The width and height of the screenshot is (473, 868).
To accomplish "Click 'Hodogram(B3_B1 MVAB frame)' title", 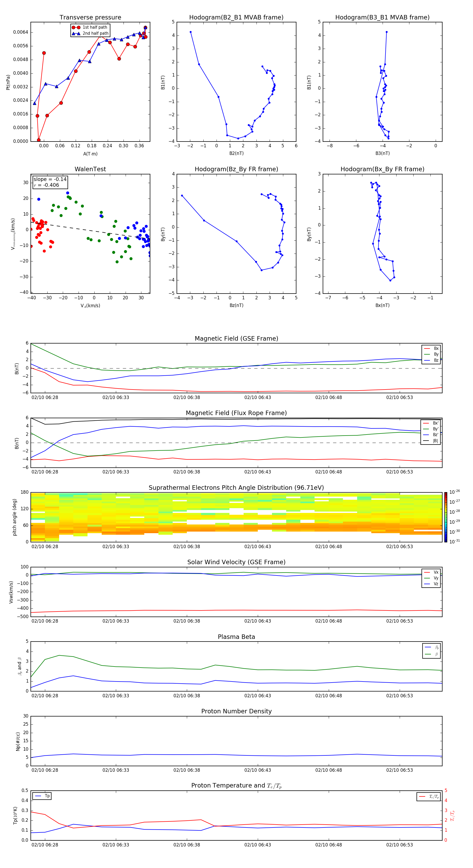I will pyautogui.click(x=382, y=18).
